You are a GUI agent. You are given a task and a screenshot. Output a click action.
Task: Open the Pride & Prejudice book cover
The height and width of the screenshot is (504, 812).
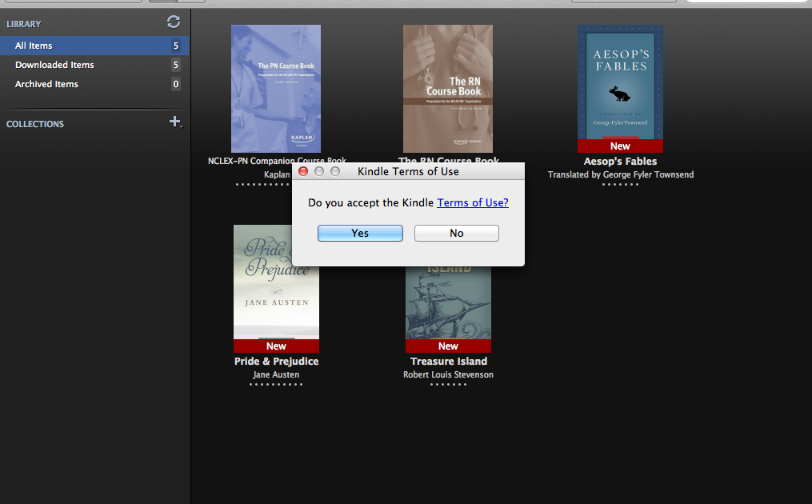click(x=276, y=282)
